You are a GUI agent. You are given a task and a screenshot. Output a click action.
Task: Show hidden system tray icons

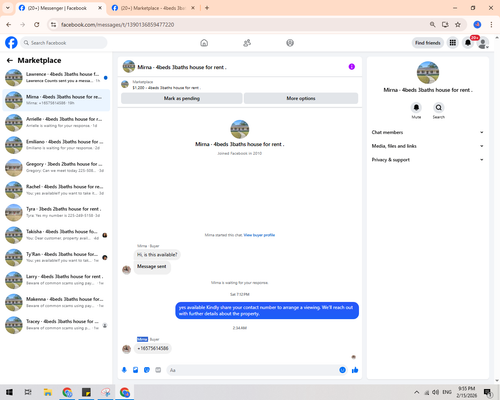pos(416,392)
